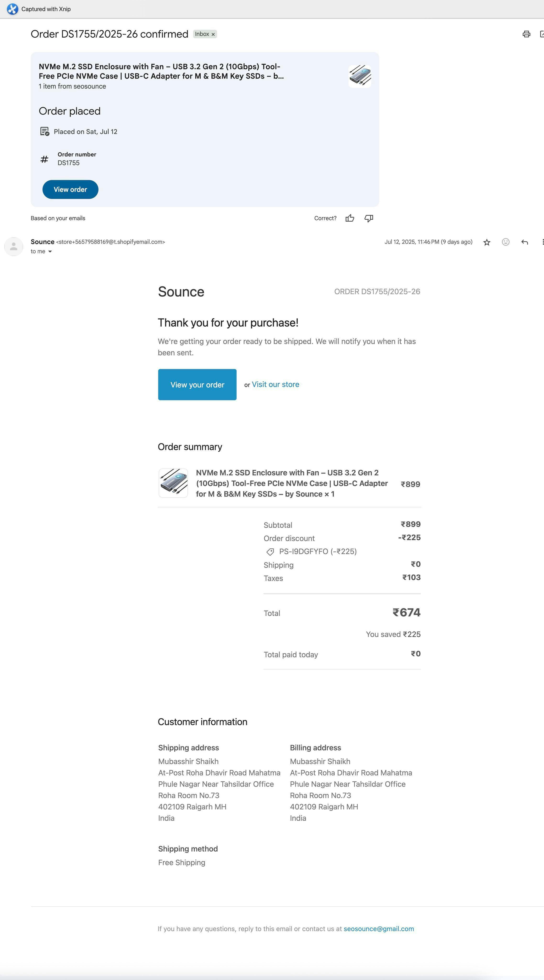Click SSD enclosure thumbnail in order summary
Image resolution: width=544 pixels, height=980 pixels.
click(x=173, y=483)
